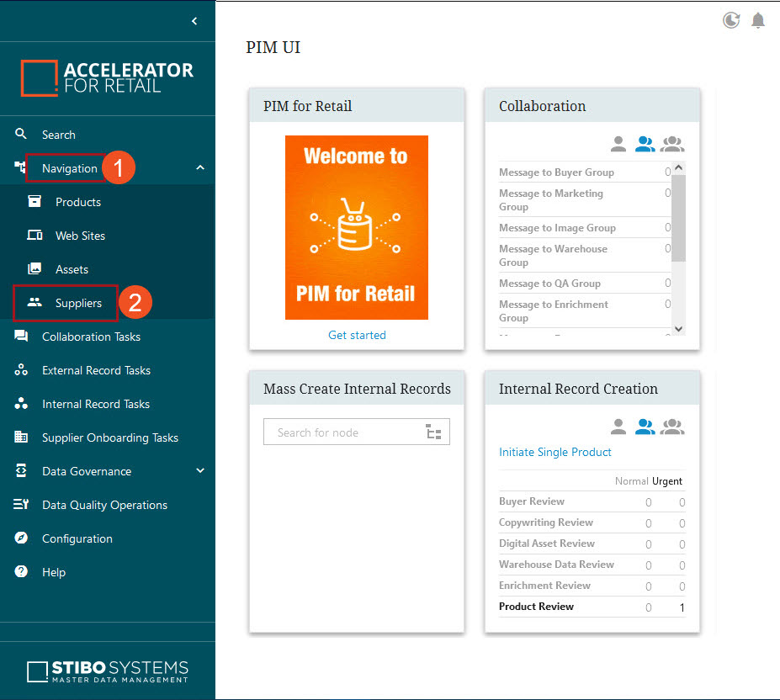Screen dimensions: 780x700
Task: Select single user view in Internal Record Creation
Action: [x=618, y=427]
